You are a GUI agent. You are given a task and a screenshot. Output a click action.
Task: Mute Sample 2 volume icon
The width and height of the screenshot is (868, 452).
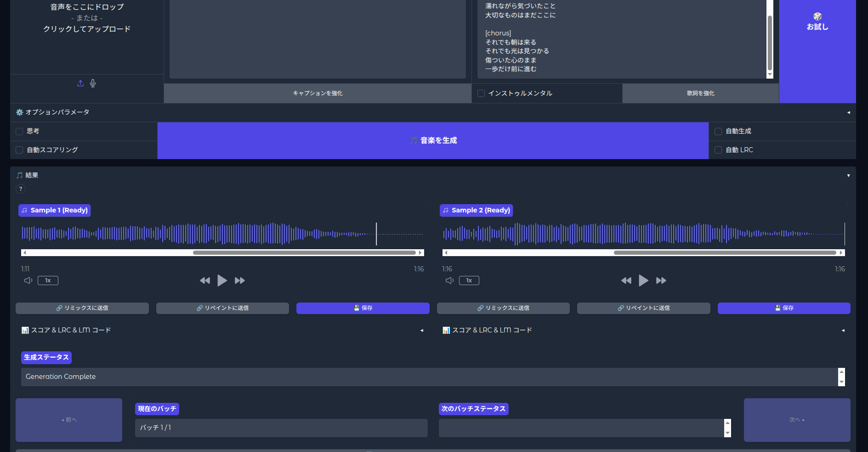pyautogui.click(x=449, y=280)
